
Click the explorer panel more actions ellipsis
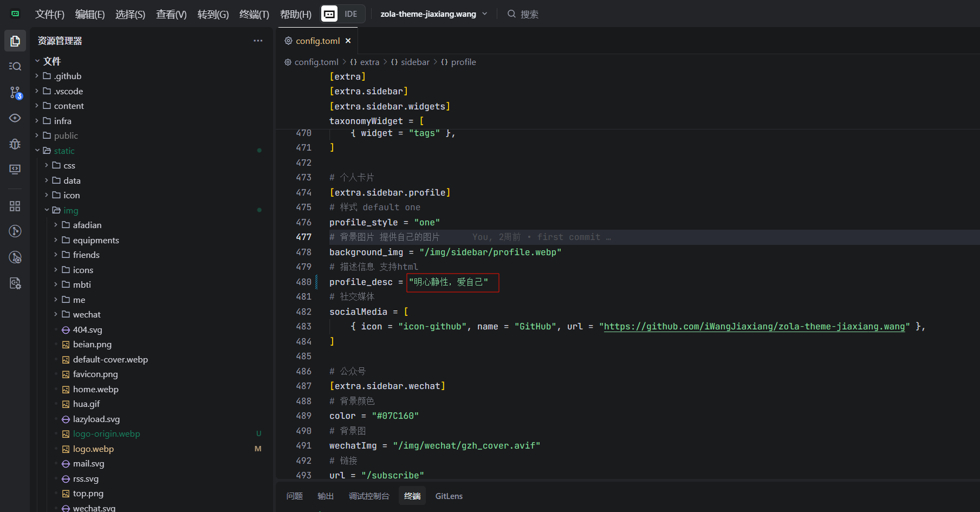click(x=258, y=41)
